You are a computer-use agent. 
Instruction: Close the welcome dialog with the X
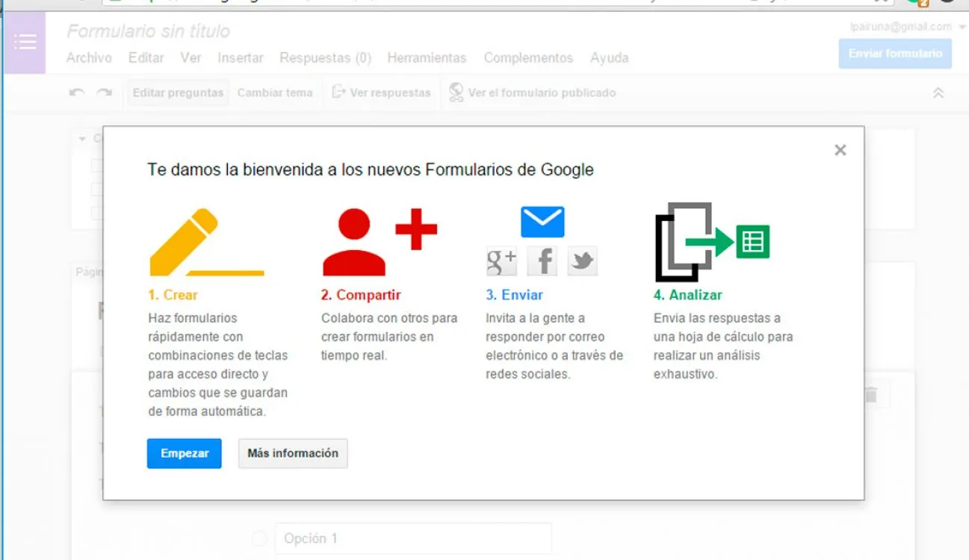pyautogui.click(x=840, y=150)
